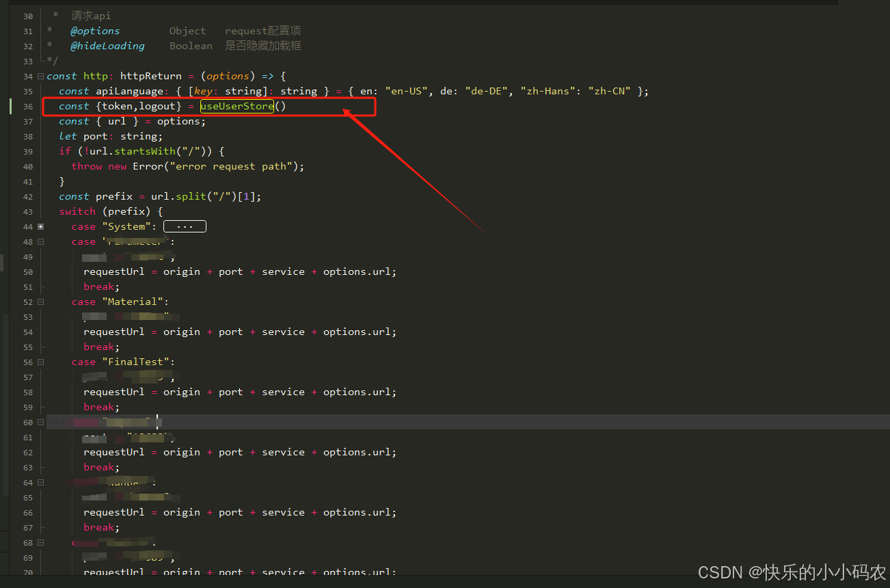
Task: Collapse the "FinalTest" case block
Action: click(40, 361)
